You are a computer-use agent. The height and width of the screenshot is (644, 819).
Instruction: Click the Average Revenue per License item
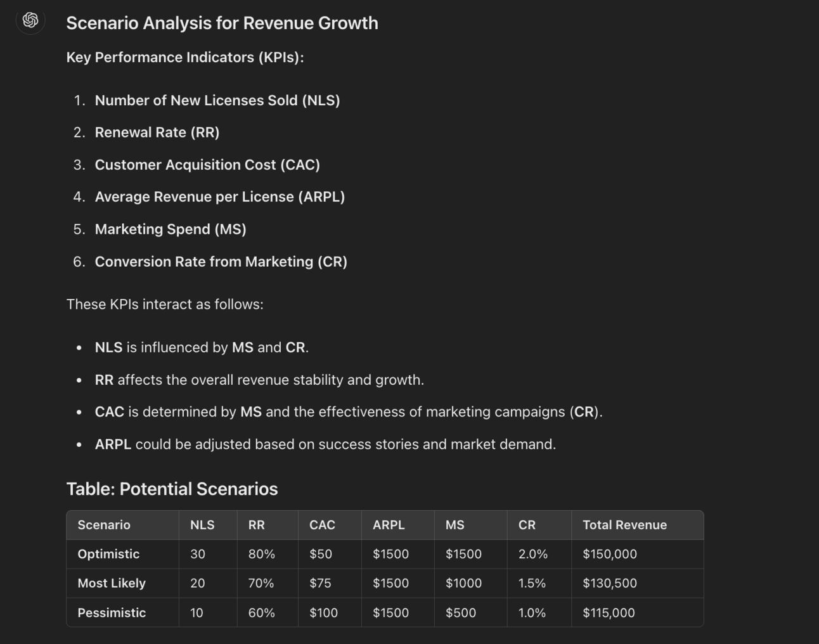tap(219, 197)
